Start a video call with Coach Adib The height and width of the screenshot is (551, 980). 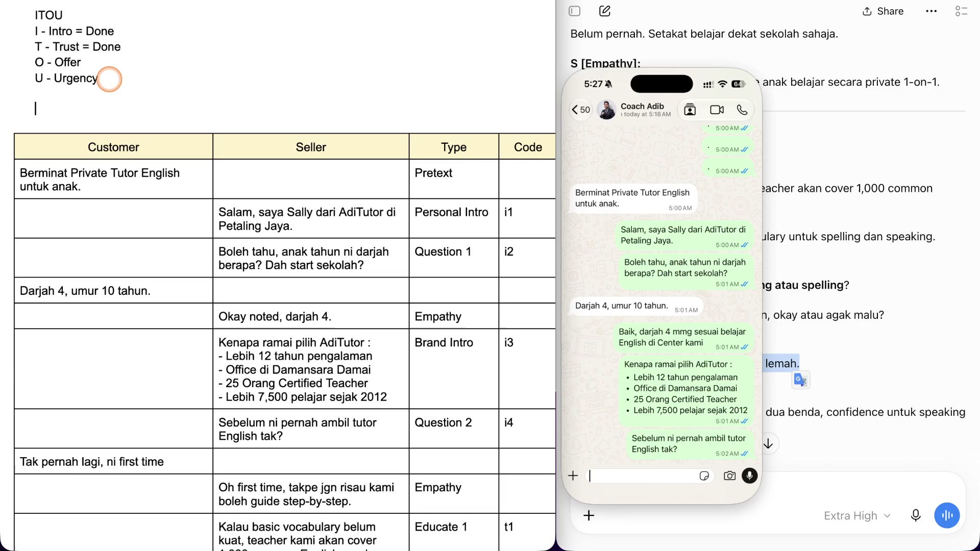(x=717, y=110)
